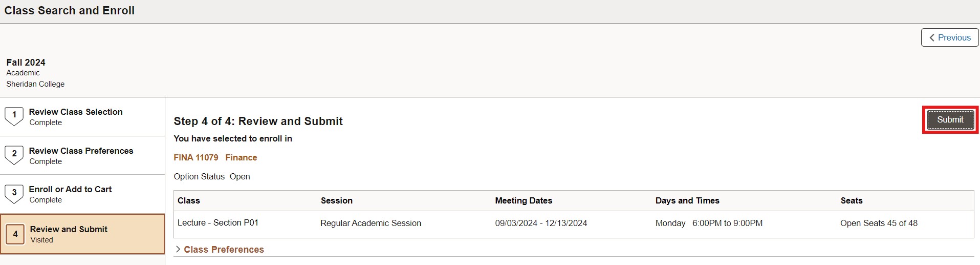Click the Seats column header
Screen dimensions: 980x265
click(x=852, y=201)
